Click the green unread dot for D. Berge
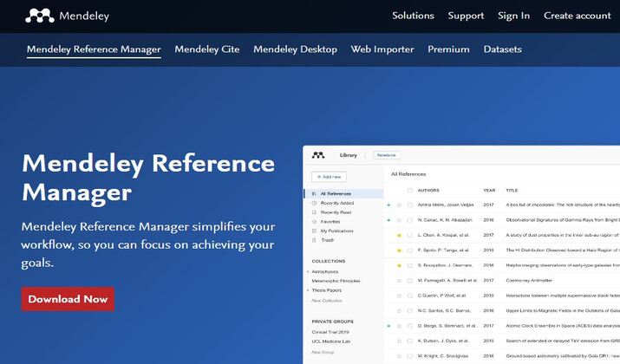The height and width of the screenshot is (364, 620). (388, 326)
